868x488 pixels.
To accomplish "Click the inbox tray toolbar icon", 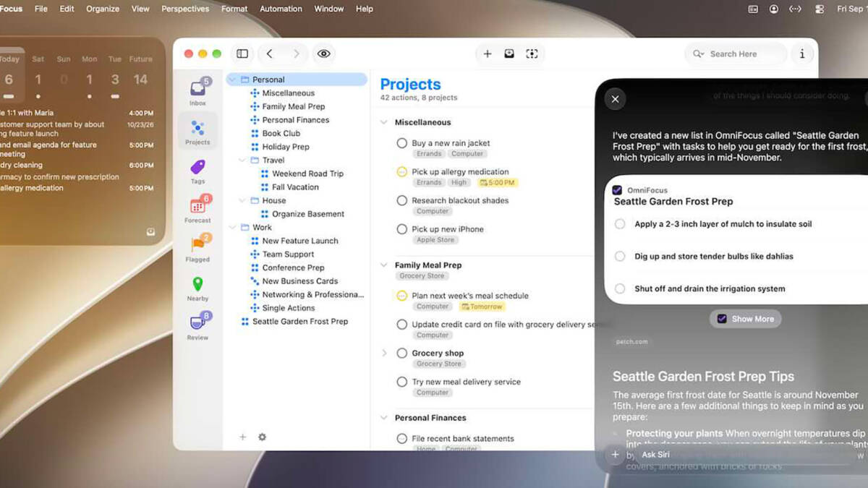I will (509, 53).
